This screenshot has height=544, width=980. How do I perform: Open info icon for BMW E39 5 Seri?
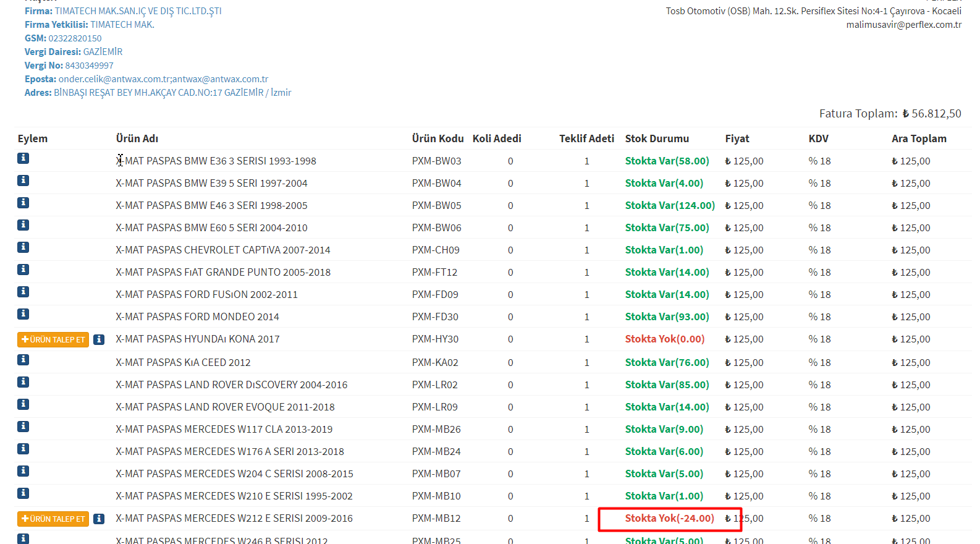tap(23, 181)
